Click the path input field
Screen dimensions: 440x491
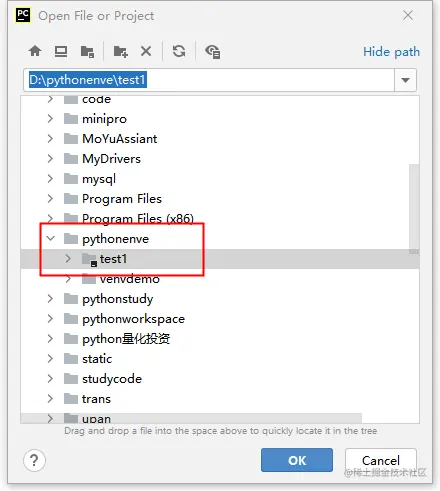(209, 80)
